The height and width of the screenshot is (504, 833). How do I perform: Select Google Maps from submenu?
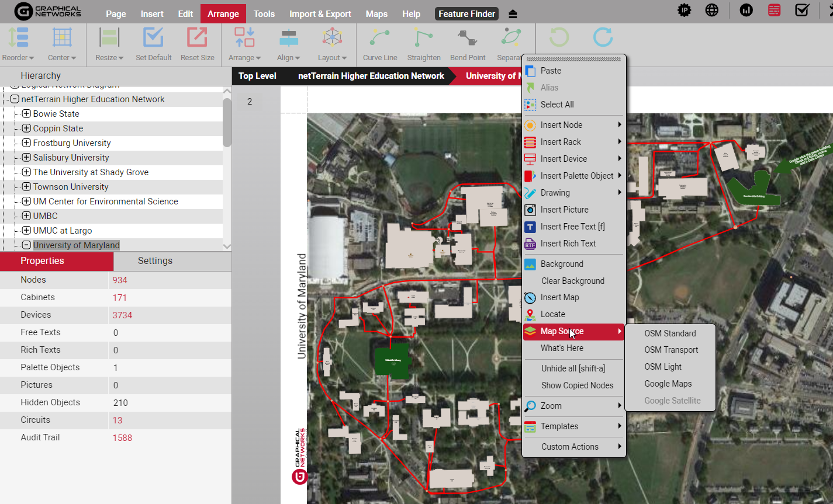668,384
